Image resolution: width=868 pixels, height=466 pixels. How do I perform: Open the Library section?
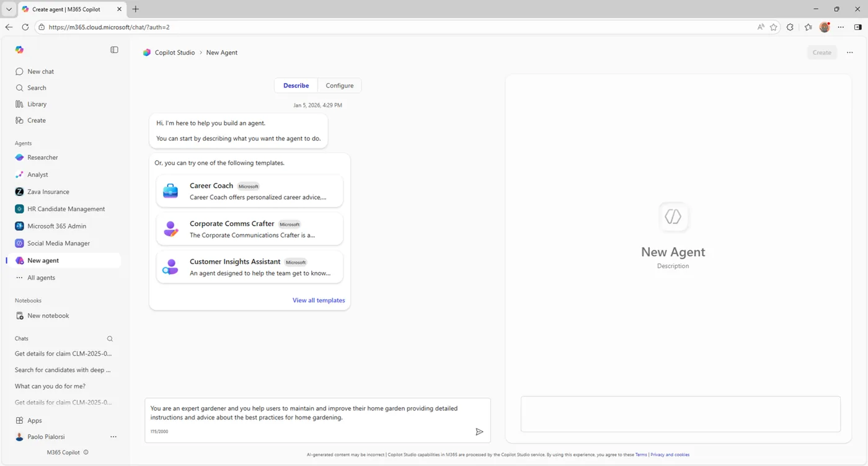(37, 104)
